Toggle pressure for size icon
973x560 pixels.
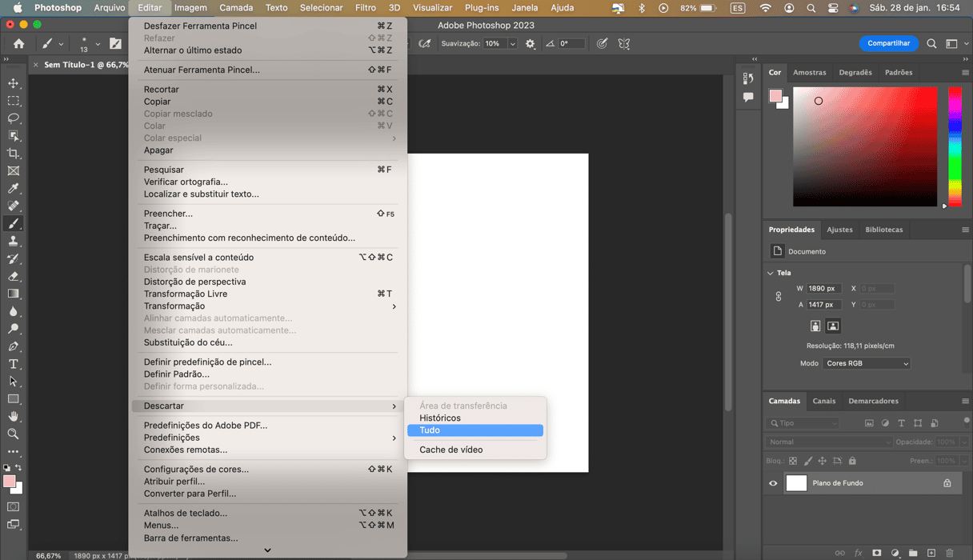tap(602, 44)
